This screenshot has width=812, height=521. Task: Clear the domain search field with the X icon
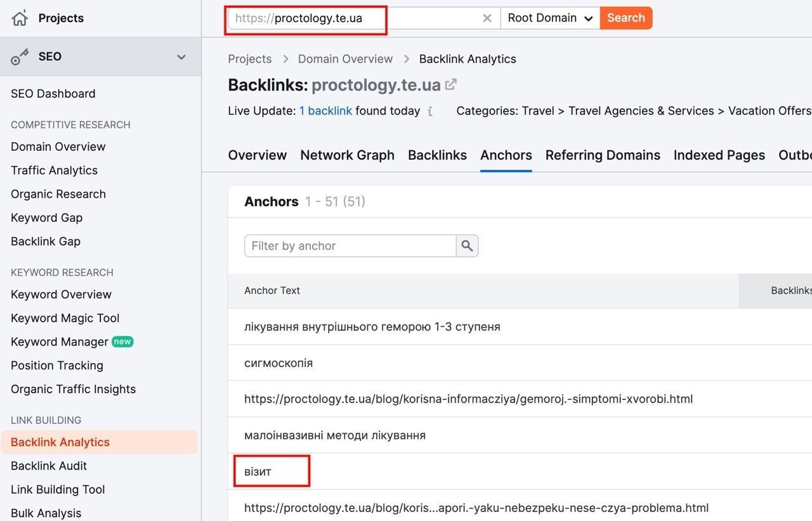click(487, 18)
